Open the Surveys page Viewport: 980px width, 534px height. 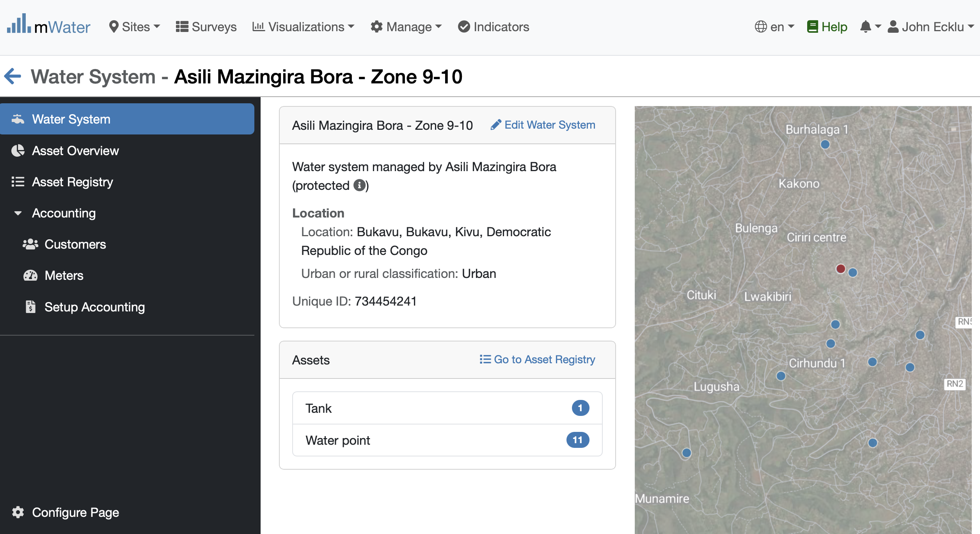(x=206, y=27)
